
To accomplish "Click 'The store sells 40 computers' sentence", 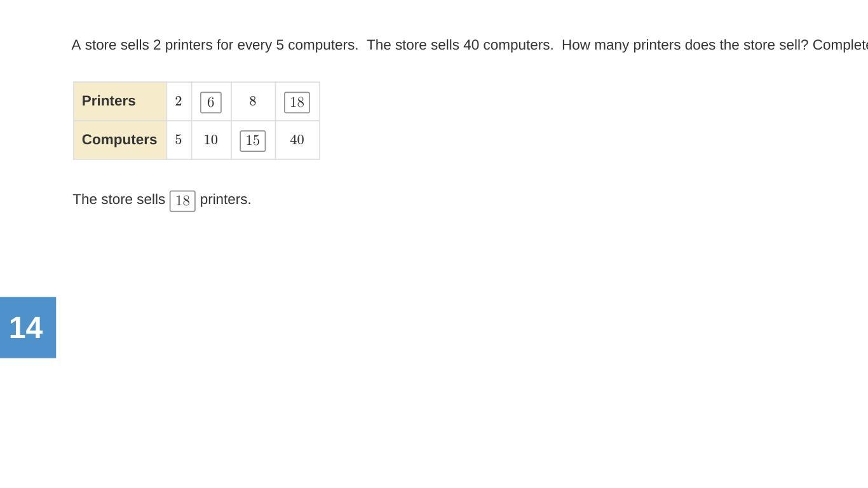I will (460, 45).
